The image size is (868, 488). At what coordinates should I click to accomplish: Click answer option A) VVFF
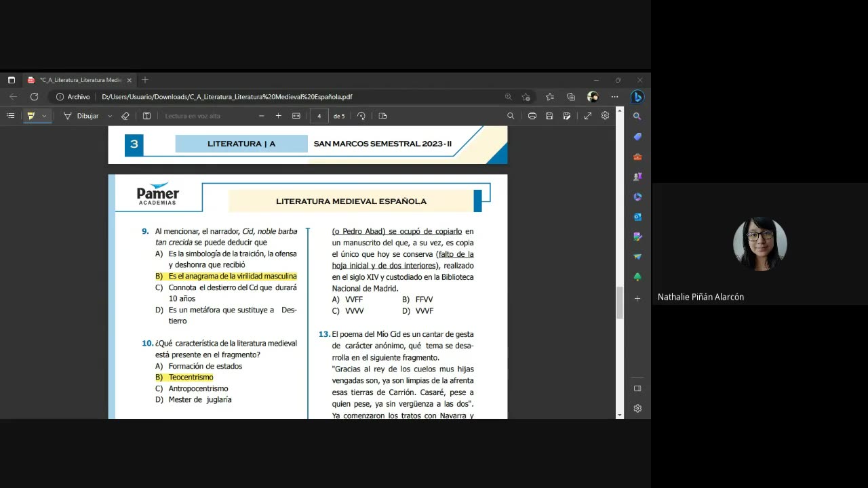348,300
